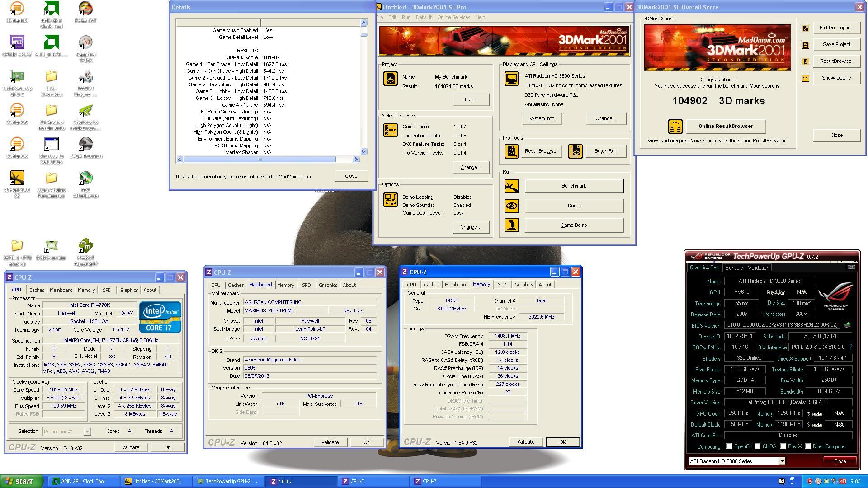Click the Benchmark run icon
868x488 pixels.
point(512,186)
